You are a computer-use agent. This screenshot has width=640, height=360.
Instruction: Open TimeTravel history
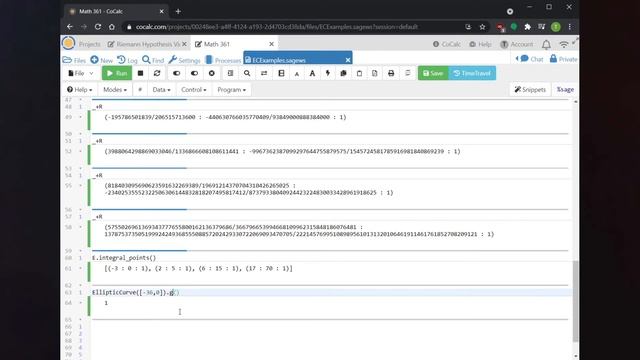pos(472,73)
